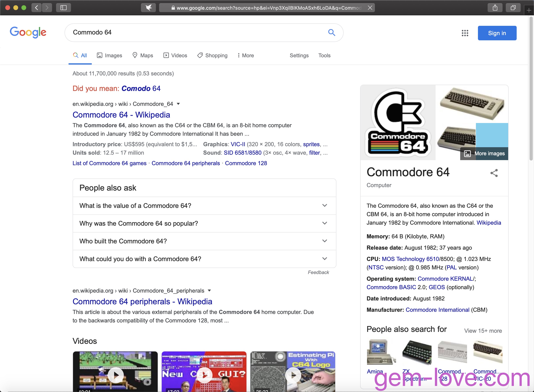
Task: Open Commodore KERNAL link
Action: [445, 279]
